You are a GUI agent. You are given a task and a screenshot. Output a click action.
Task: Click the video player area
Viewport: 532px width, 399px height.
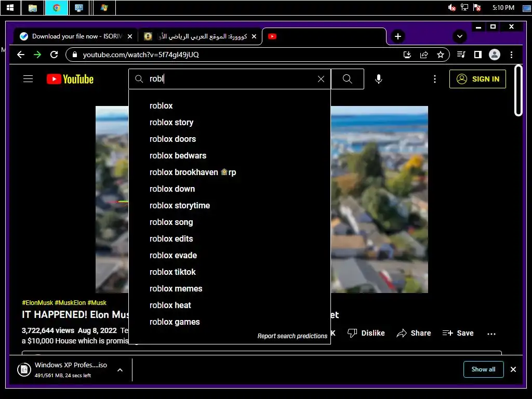379,199
